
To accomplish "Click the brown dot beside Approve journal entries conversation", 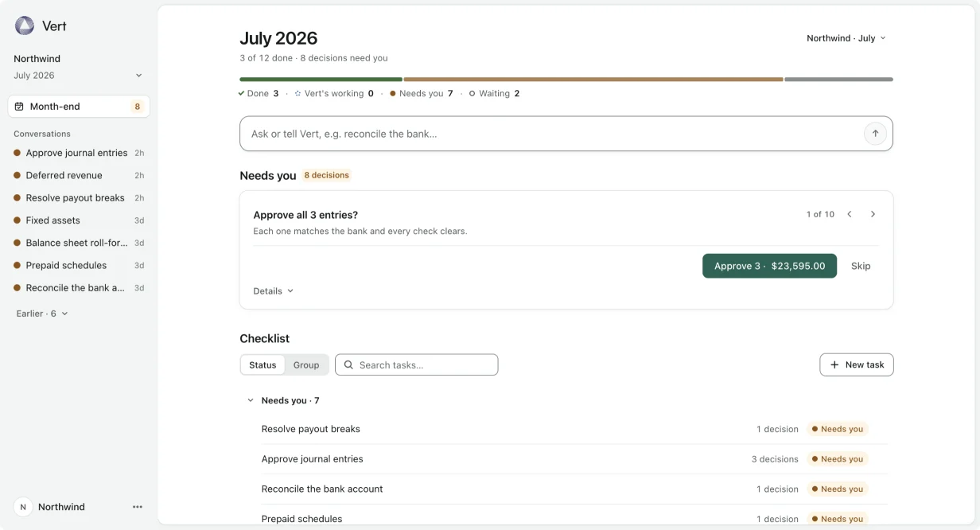I will click(x=17, y=153).
